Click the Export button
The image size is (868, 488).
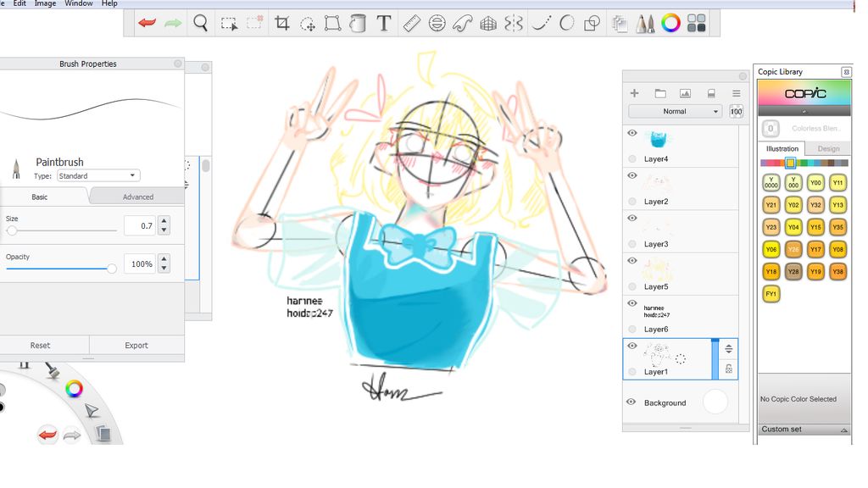click(136, 346)
